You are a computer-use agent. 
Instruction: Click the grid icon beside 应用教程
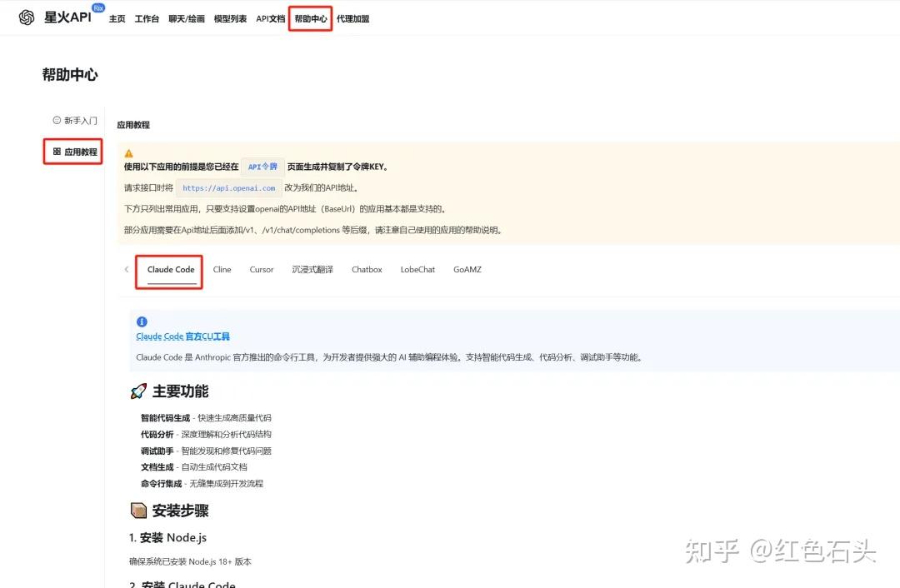(x=57, y=152)
